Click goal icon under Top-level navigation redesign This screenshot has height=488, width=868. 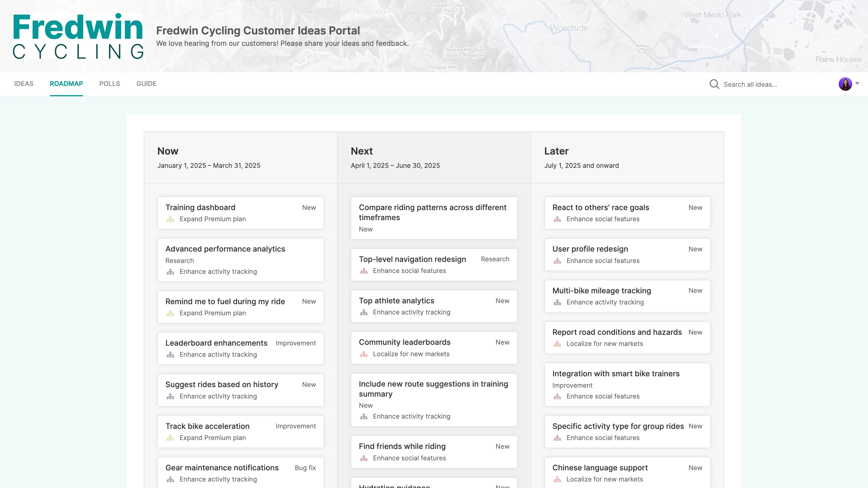tap(363, 271)
